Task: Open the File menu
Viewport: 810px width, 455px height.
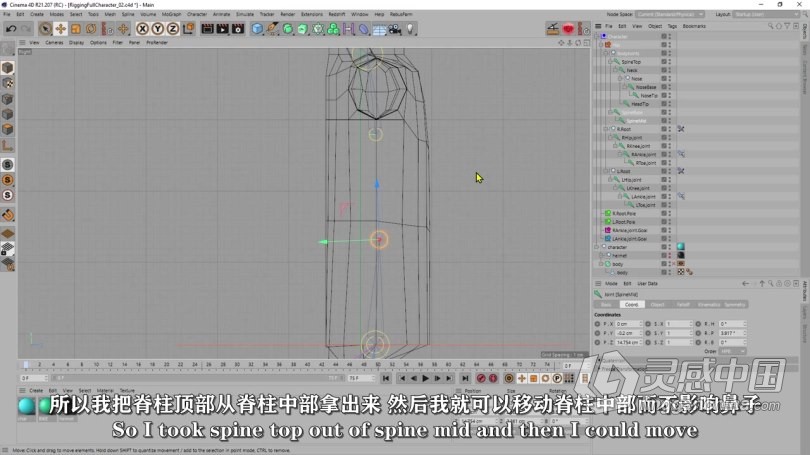Action: (x=7, y=14)
